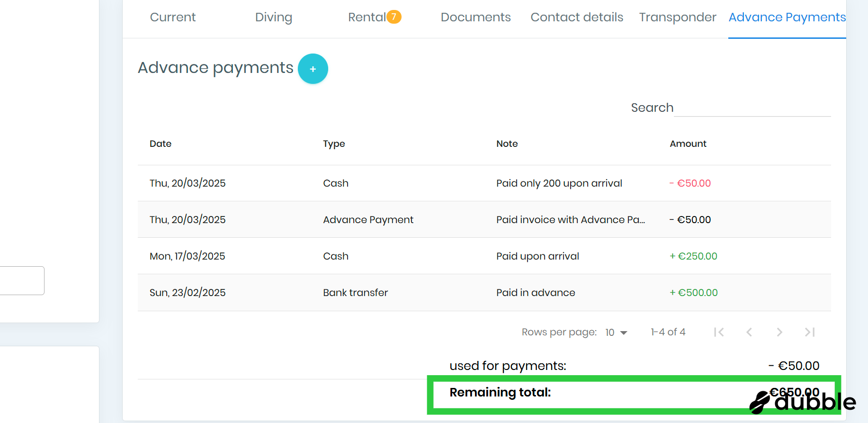The image size is (868, 423).
Task: Switch to the Current tab
Action: coord(172,18)
